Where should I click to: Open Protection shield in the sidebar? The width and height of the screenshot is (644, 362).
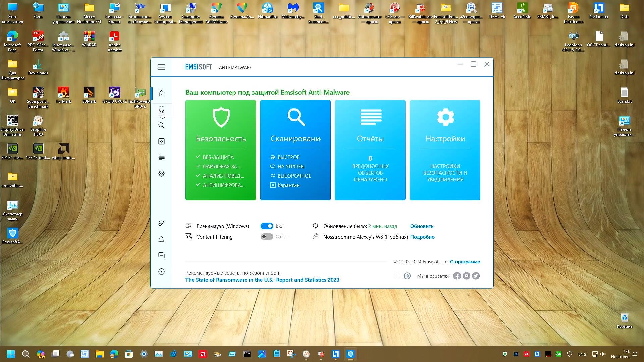tap(161, 109)
